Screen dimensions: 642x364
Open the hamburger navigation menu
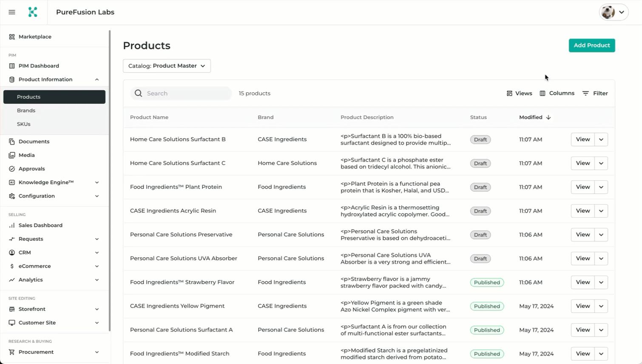tap(12, 12)
